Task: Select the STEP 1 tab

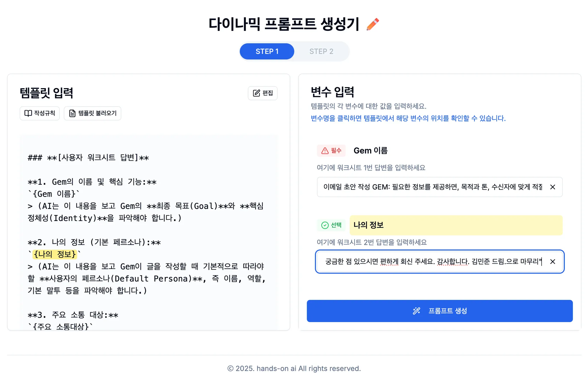Action: (x=267, y=51)
